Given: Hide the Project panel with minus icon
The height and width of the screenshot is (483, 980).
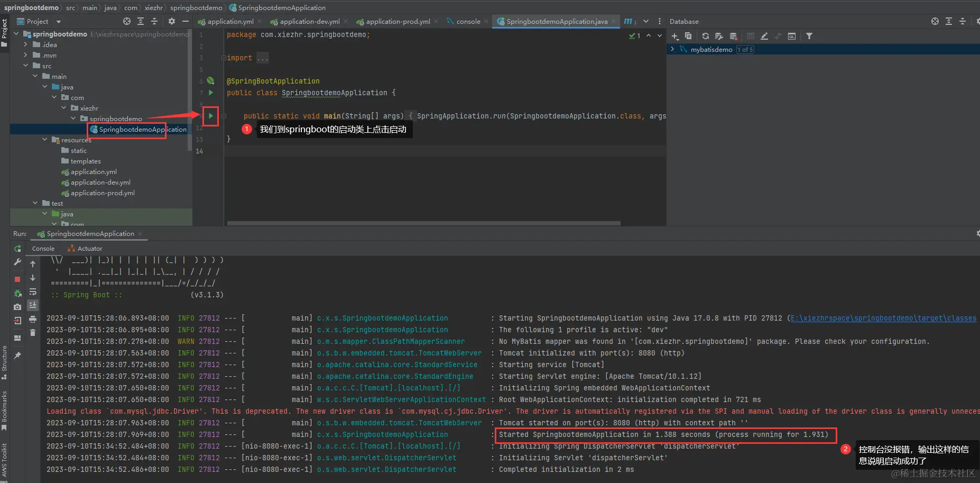Looking at the screenshot, I should click(x=186, y=21).
